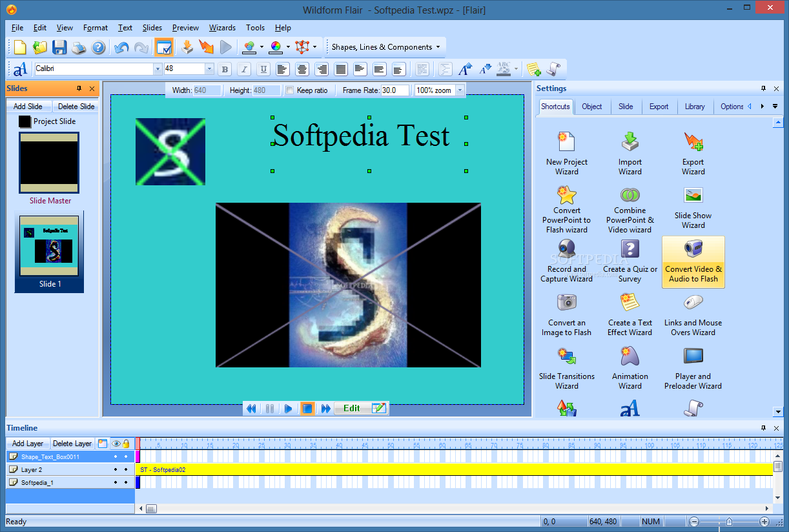
Task: Save project using the floppy disk icon
Action: coord(59,47)
